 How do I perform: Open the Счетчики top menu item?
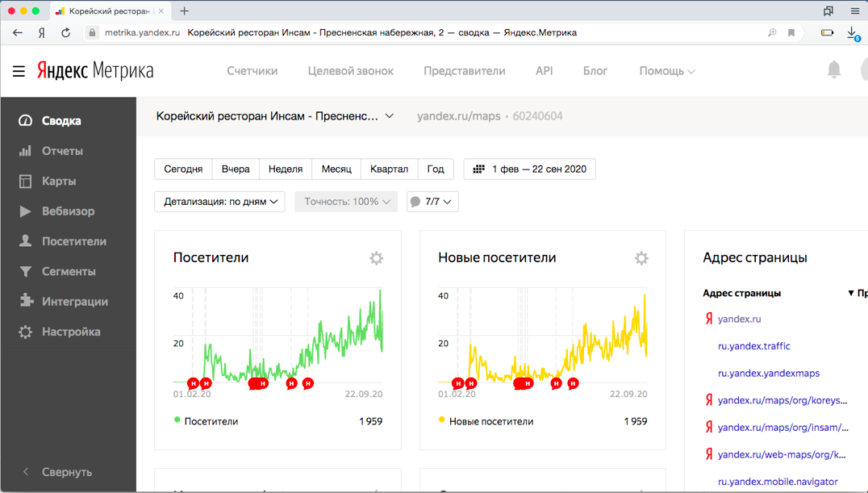tap(252, 71)
